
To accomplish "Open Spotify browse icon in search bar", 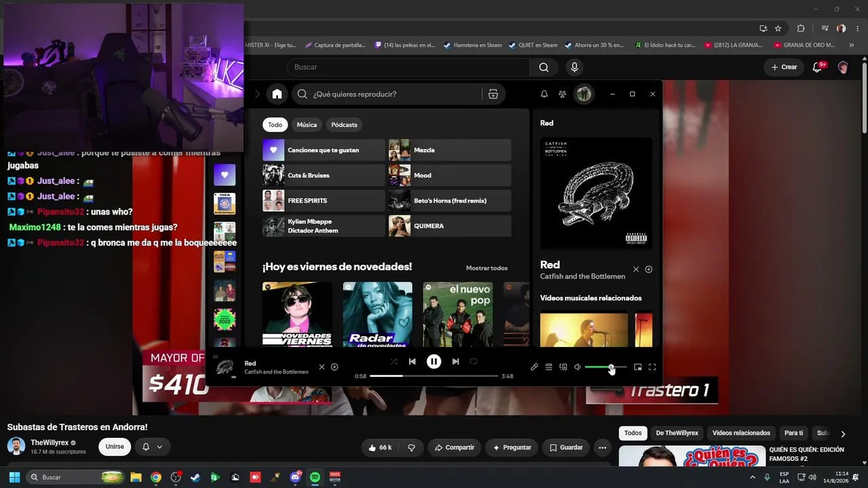I will pos(493,94).
